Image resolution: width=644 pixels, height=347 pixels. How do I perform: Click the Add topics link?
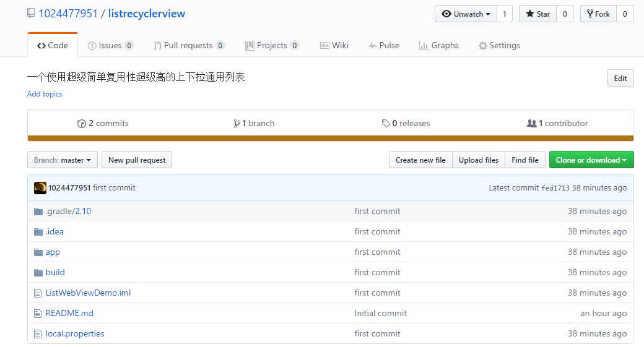coord(45,94)
